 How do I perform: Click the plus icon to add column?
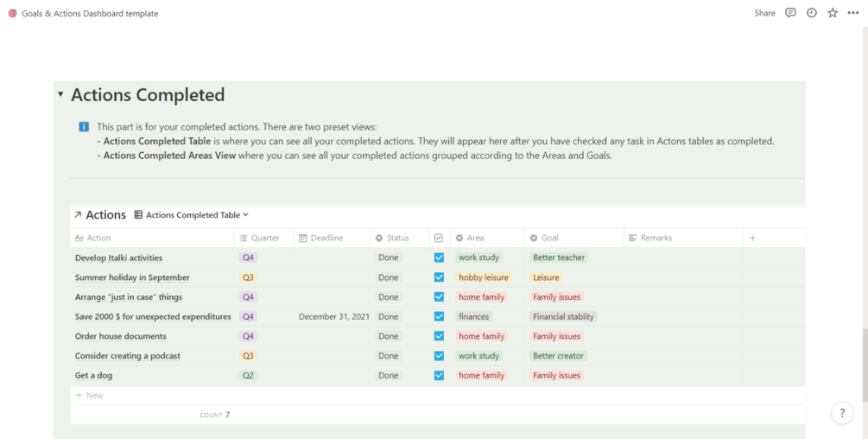pos(752,238)
